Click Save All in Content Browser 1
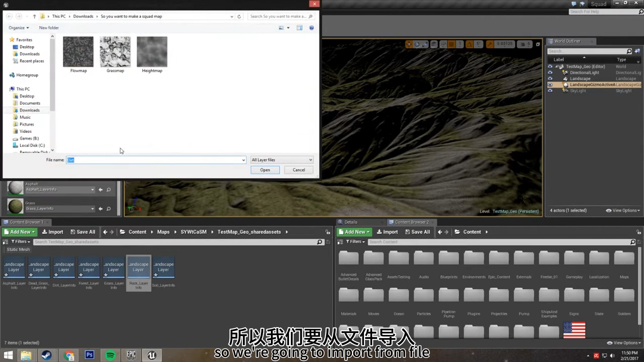Viewport: 644px width, 362px height. tap(83, 232)
